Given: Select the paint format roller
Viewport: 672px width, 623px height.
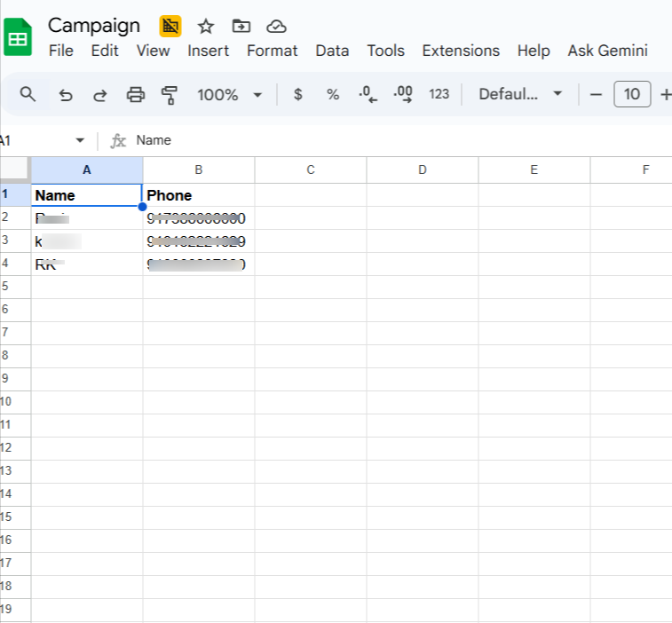Looking at the screenshot, I should [170, 94].
